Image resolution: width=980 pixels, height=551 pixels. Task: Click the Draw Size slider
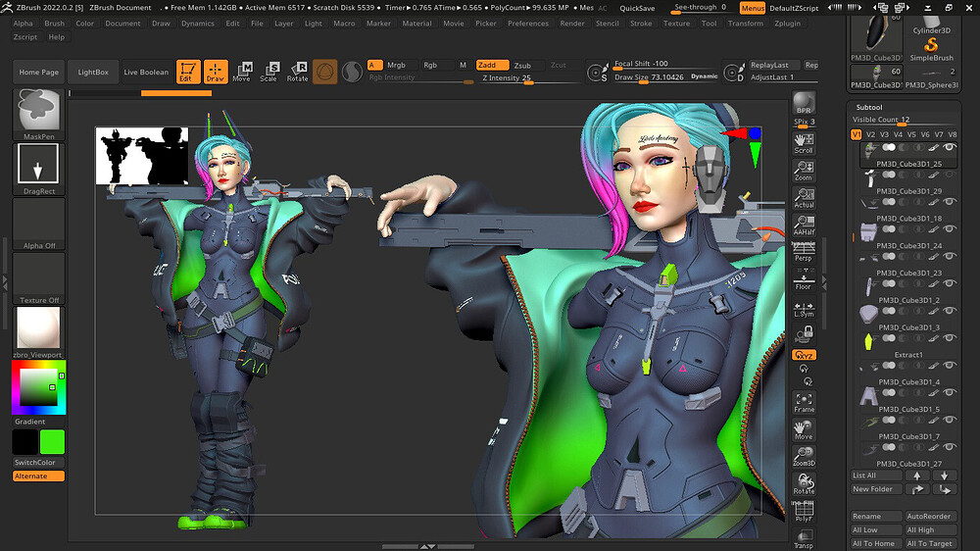coord(666,76)
